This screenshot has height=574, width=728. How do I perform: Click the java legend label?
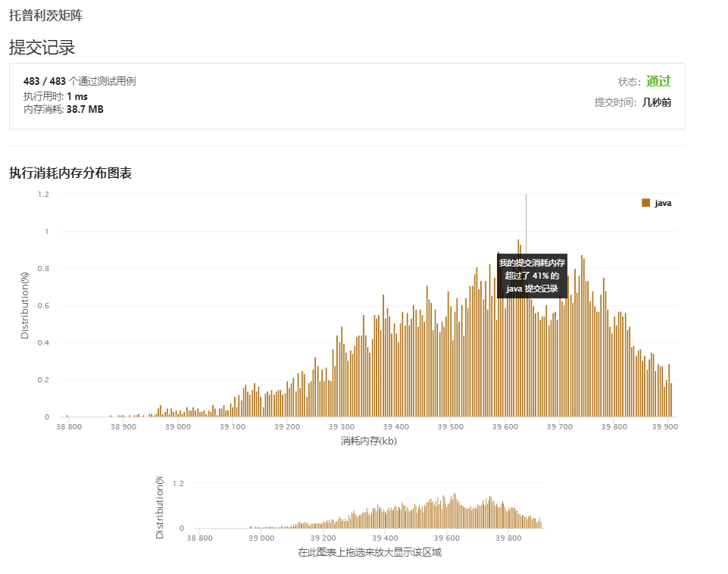coord(663,203)
